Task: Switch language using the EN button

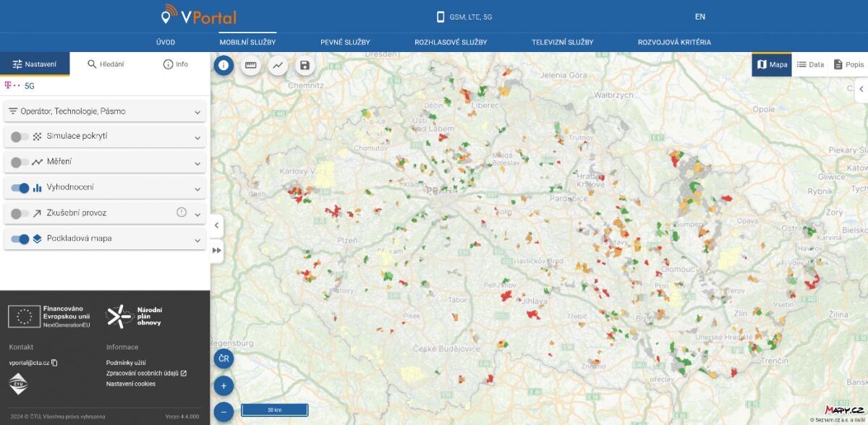Action: pos(699,17)
